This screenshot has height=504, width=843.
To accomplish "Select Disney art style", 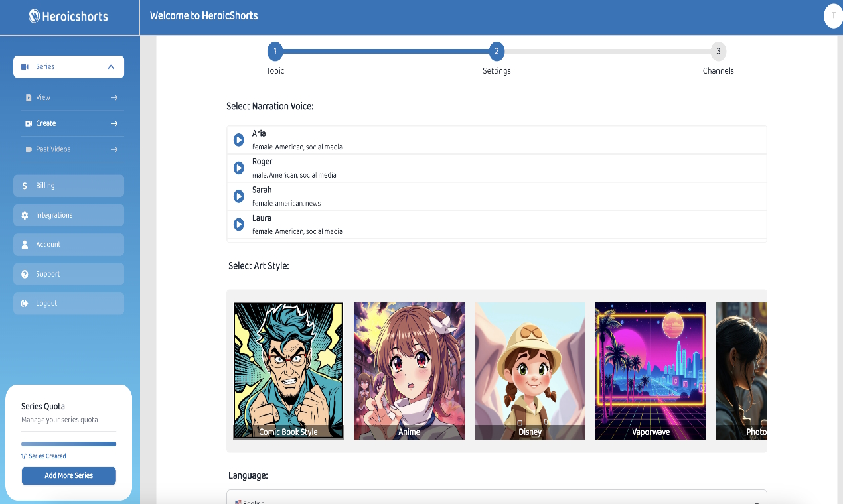I will [x=530, y=371].
